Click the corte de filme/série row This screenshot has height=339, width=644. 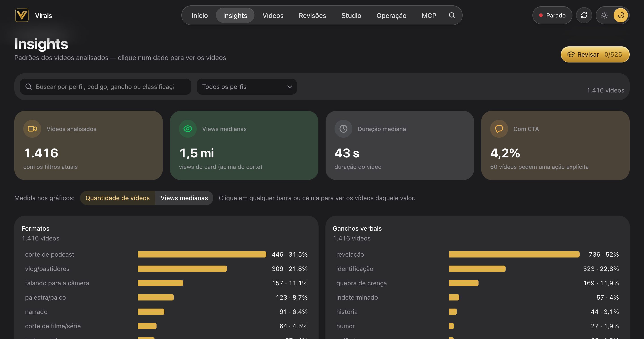pos(166,326)
